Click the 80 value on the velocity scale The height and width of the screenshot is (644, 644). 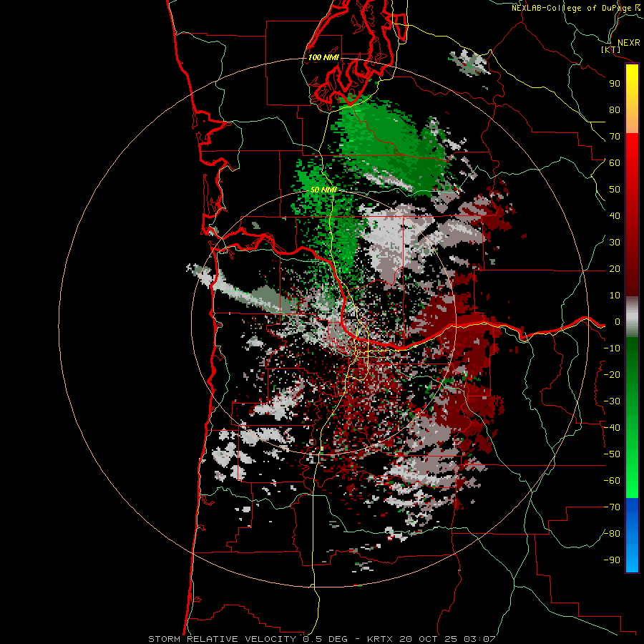(615, 109)
